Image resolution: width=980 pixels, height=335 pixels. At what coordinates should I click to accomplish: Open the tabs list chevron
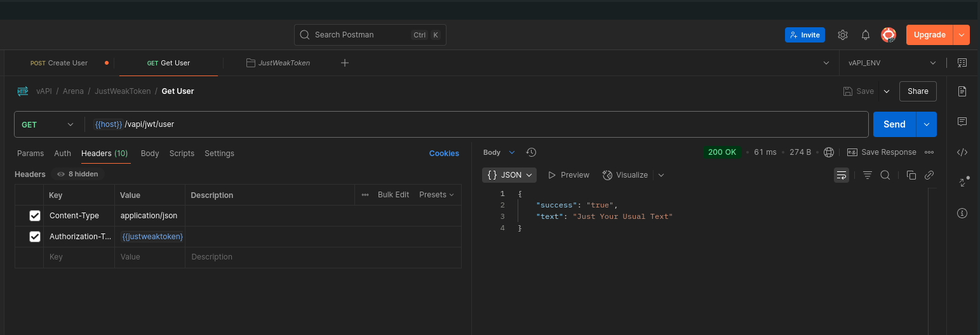coord(826,63)
